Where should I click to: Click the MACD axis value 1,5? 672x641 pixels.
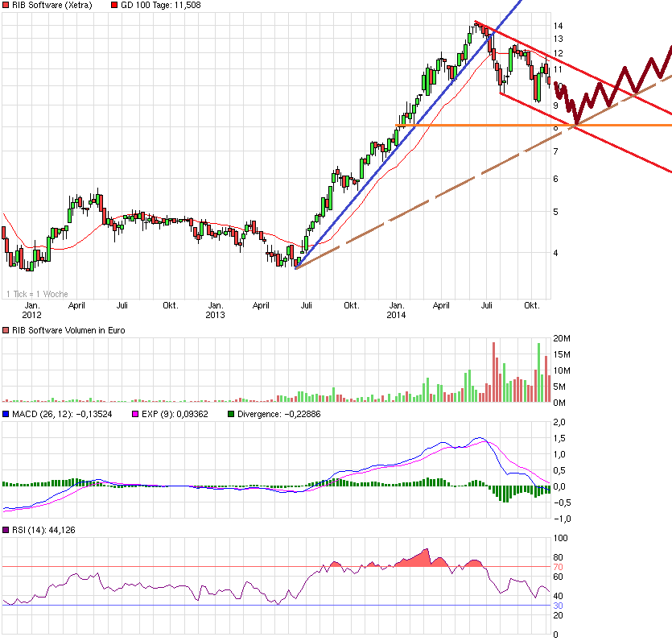pos(559,438)
